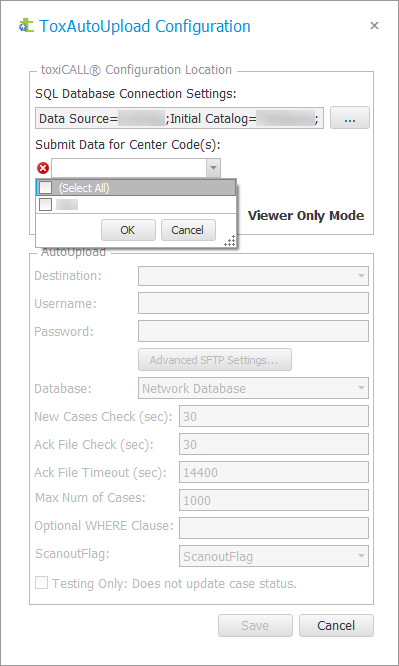Viewport: 399px width, 666px height.
Task: Click the Max Num of Cases field
Action: 274,500
